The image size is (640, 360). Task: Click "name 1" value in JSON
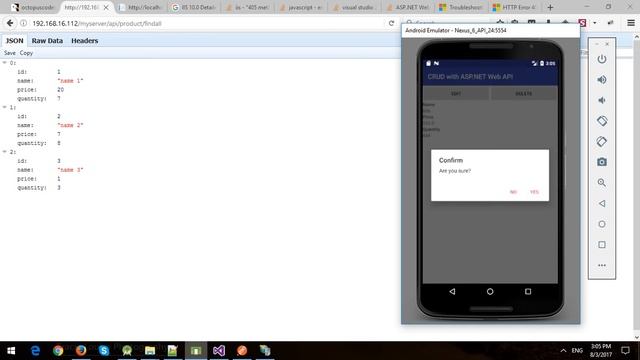coord(70,81)
